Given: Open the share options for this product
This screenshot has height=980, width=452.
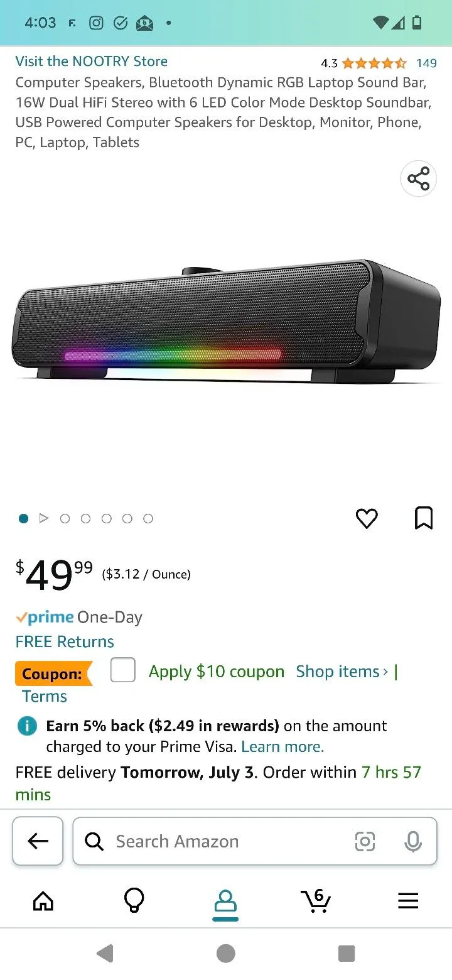Looking at the screenshot, I should [x=418, y=178].
